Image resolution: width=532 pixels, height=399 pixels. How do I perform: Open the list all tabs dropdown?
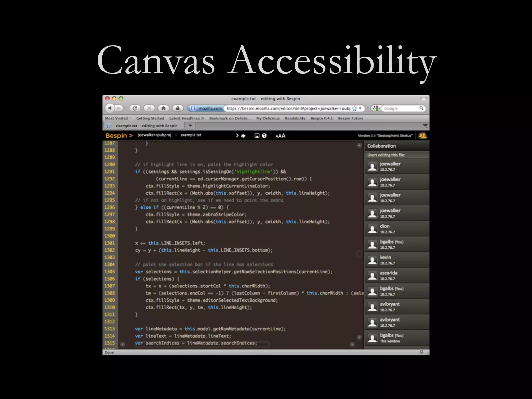click(x=425, y=126)
